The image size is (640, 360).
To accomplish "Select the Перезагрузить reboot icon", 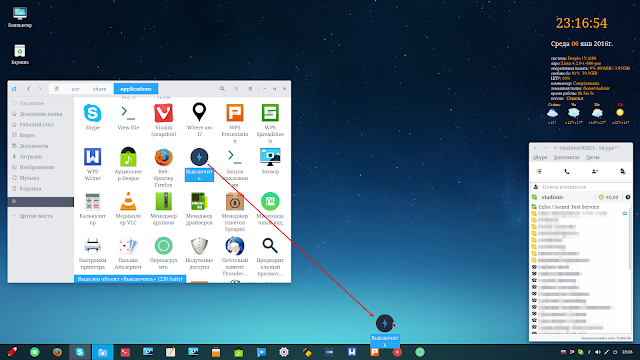I will (x=164, y=246).
